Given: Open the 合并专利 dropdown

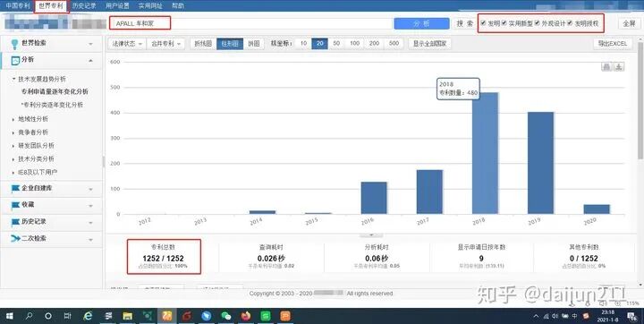Looking at the screenshot, I should point(166,44).
